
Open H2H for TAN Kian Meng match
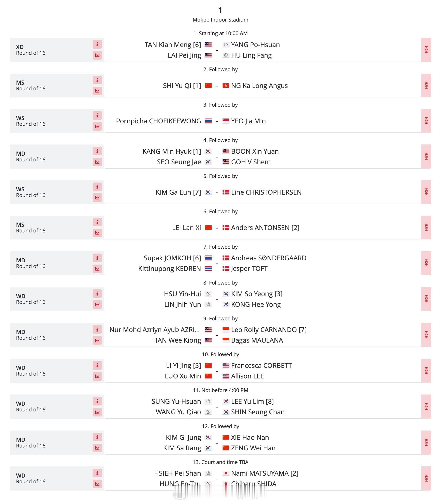click(426, 50)
